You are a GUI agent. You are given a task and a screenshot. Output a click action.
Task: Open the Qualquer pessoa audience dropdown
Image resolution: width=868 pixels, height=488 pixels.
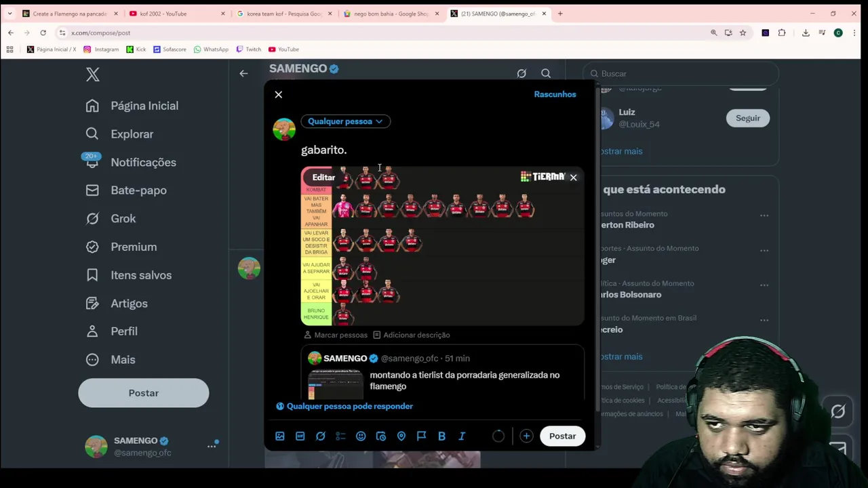click(345, 121)
